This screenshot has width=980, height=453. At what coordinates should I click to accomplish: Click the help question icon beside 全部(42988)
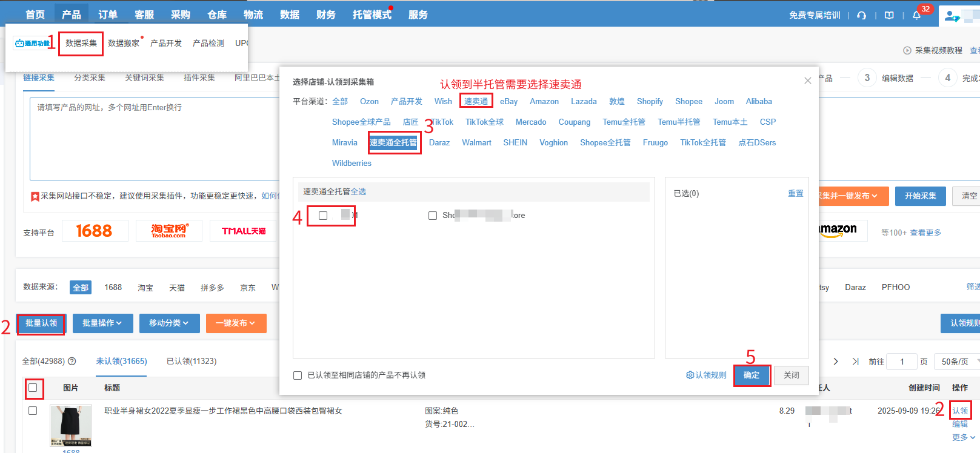(x=72, y=361)
